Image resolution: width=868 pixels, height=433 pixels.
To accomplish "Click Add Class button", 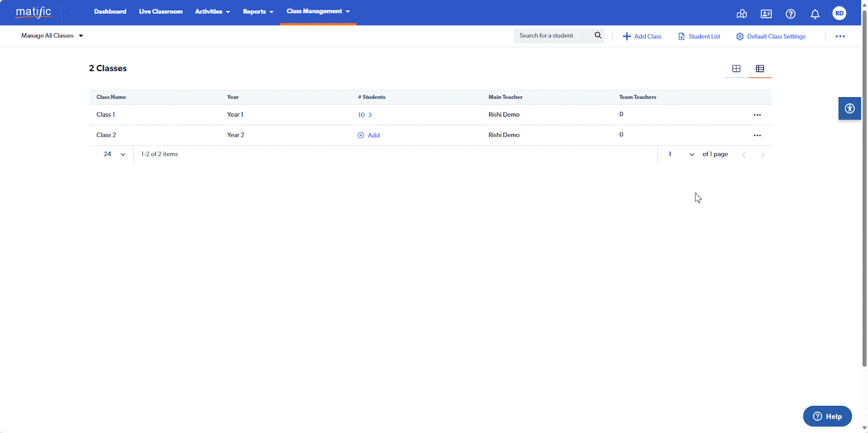I will [x=642, y=36].
